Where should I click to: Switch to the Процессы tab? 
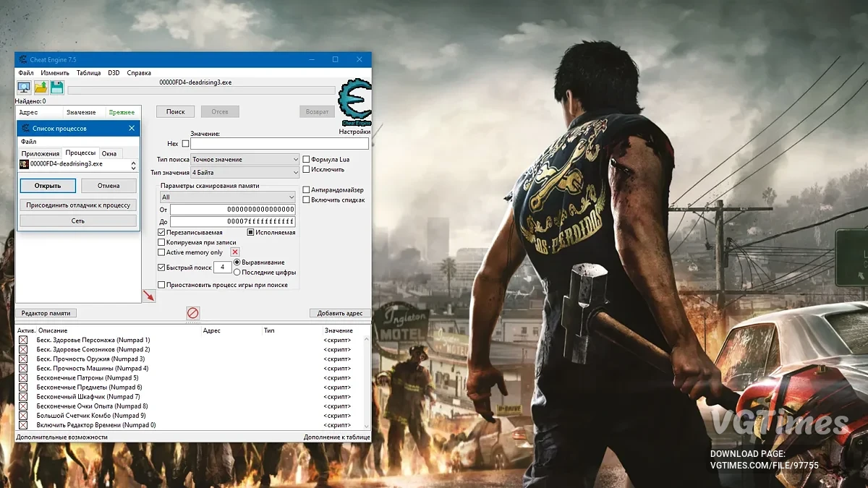click(x=80, y=153)
